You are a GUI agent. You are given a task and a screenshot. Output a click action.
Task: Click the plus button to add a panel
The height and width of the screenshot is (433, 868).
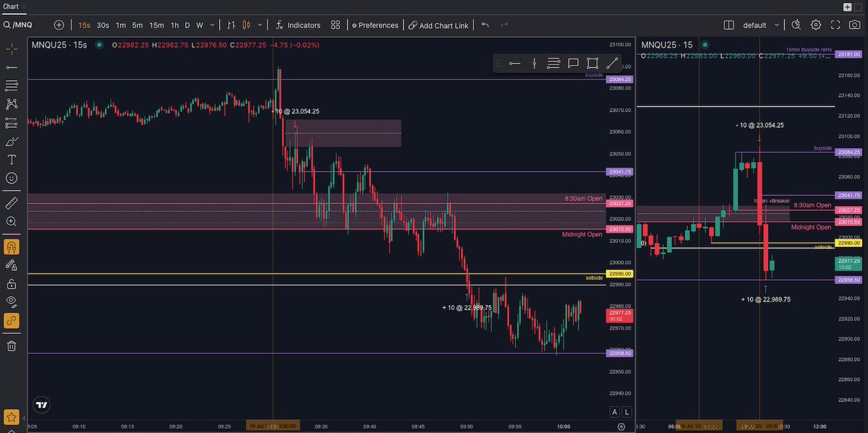click(848, 6)
